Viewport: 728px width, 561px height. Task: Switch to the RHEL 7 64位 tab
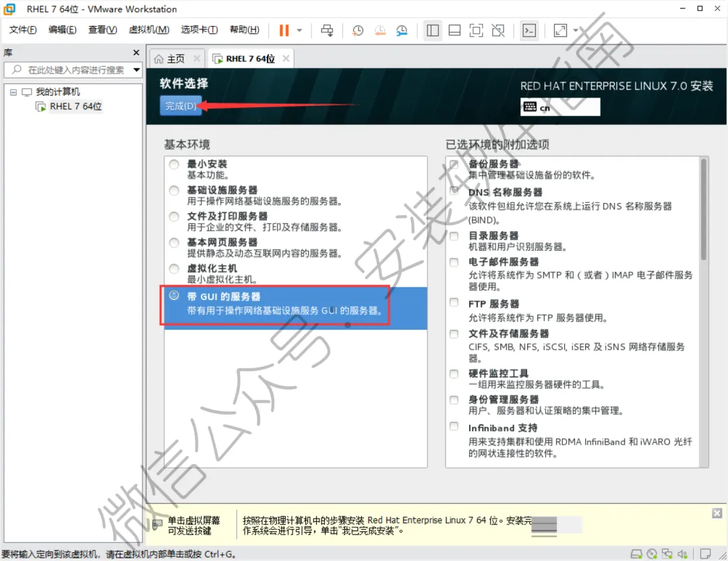coord(250,59)
